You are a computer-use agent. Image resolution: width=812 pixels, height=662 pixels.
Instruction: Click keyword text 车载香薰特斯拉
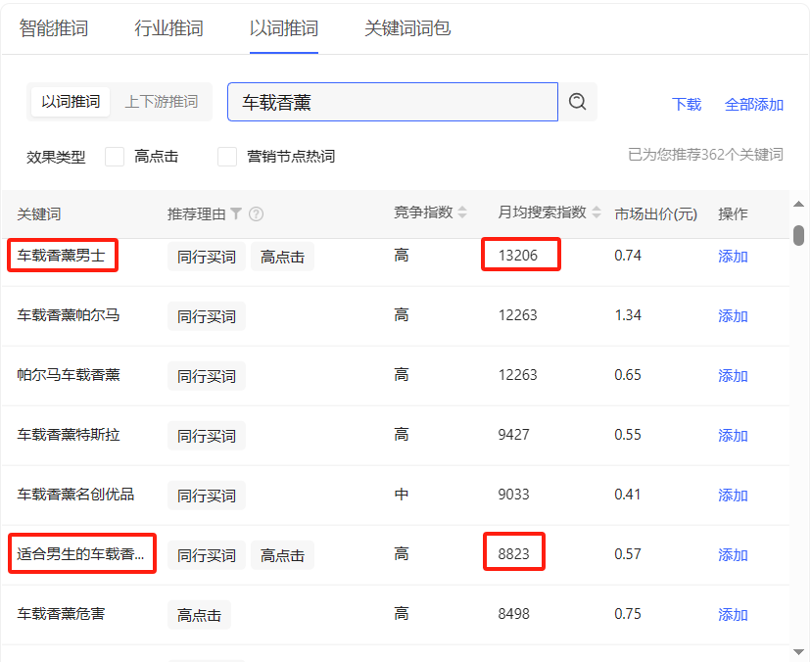coord(69,434)
